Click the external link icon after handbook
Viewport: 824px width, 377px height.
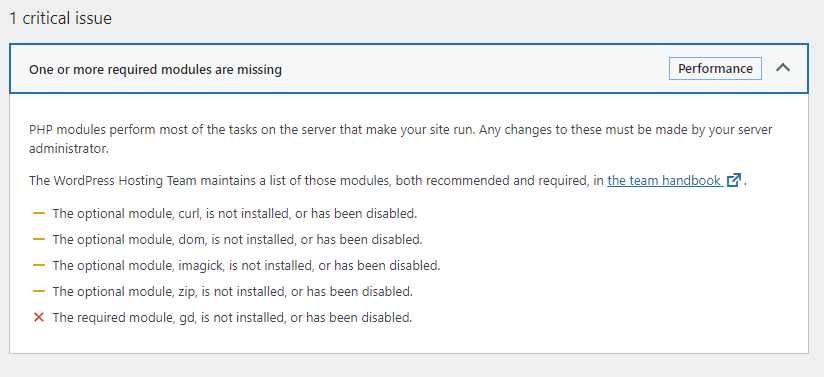click(734, 180)
